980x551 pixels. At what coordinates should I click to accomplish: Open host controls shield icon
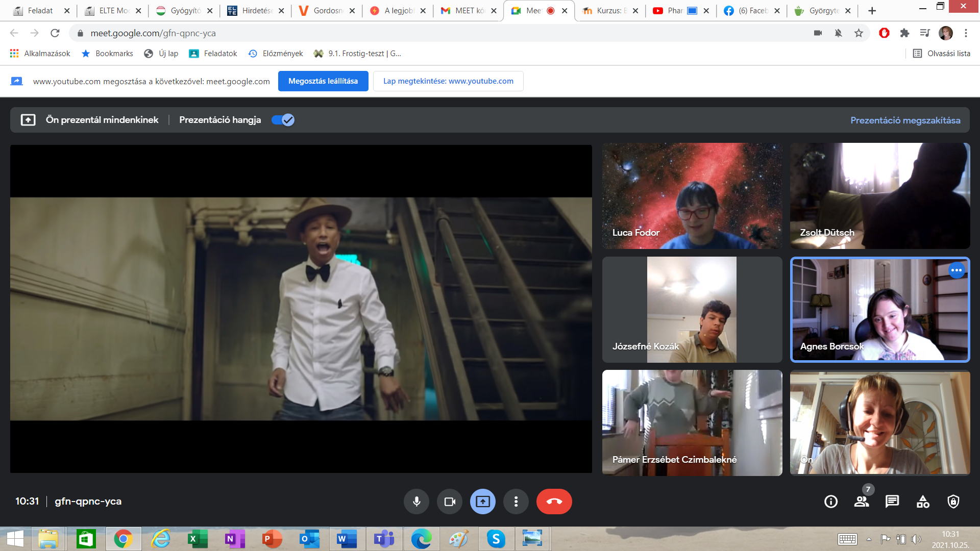point(953,502)
